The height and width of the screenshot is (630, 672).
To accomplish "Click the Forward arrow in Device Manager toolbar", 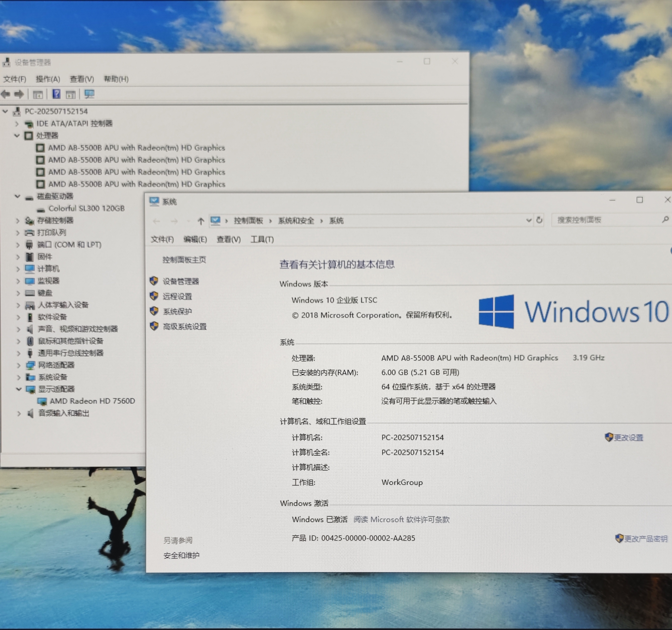I will [x=19, y=94].
